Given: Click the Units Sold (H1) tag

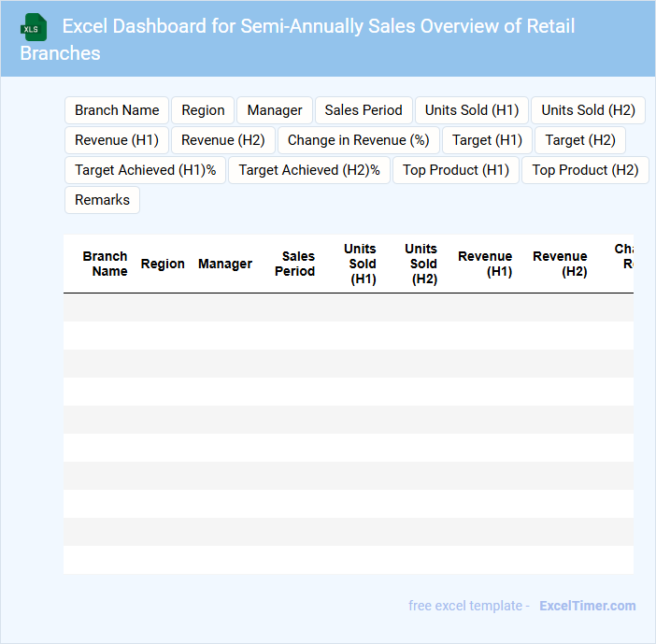Looking at the screenshot, I should point(472,110).
